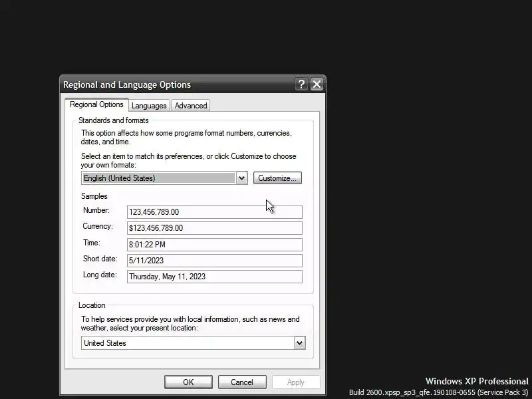Click the Time sample field 8:01:22 PM
Viewport: 532px width, 399px height.
click(214, 245)
